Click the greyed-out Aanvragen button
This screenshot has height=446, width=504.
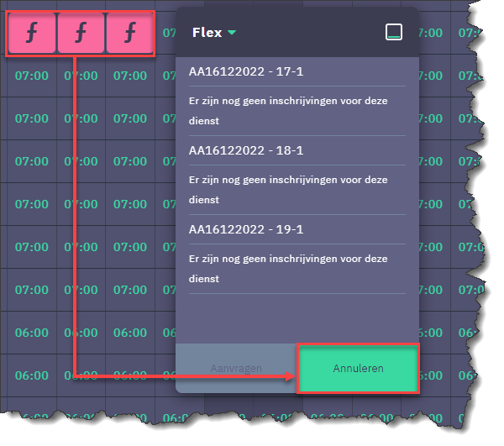(x=236, y=368)
